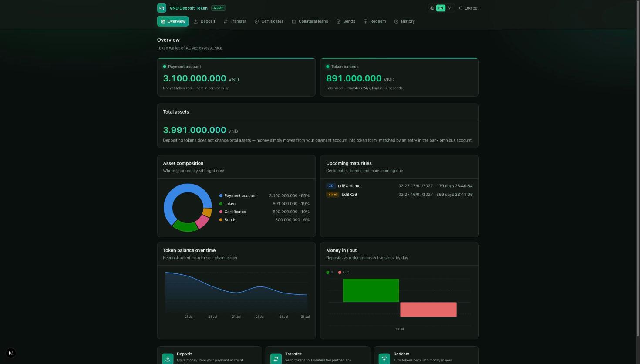The height and width of the screenshot is (364, 640).
Task: Click the 20 Jul axis label
Action: [399, 329]
